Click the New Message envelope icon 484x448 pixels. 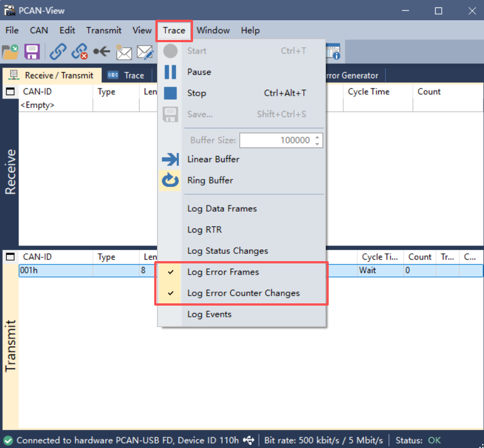(x=124, y=52)
